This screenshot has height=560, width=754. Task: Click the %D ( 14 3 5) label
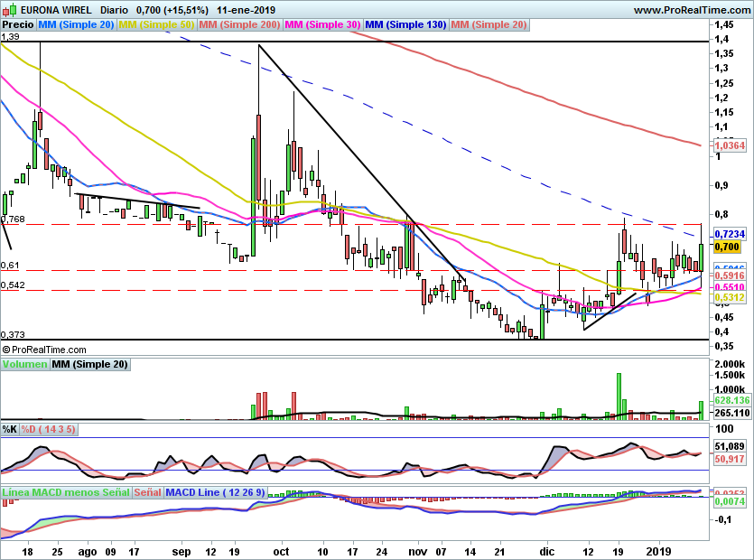48,429
